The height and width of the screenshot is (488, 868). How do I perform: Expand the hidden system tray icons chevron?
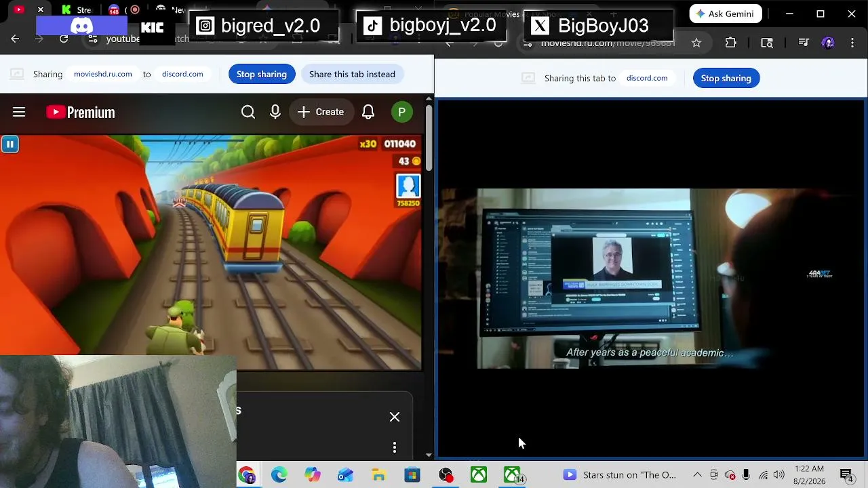pos(697,475)
